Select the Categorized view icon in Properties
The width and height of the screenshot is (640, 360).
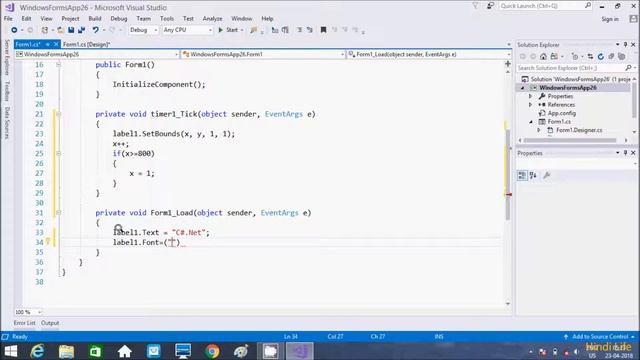pos(522,176)
